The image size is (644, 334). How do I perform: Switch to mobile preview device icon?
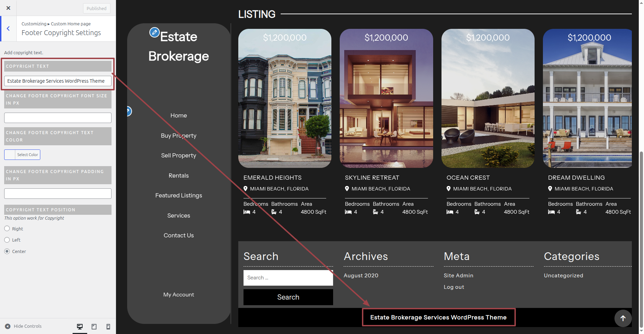click(108, 326)
